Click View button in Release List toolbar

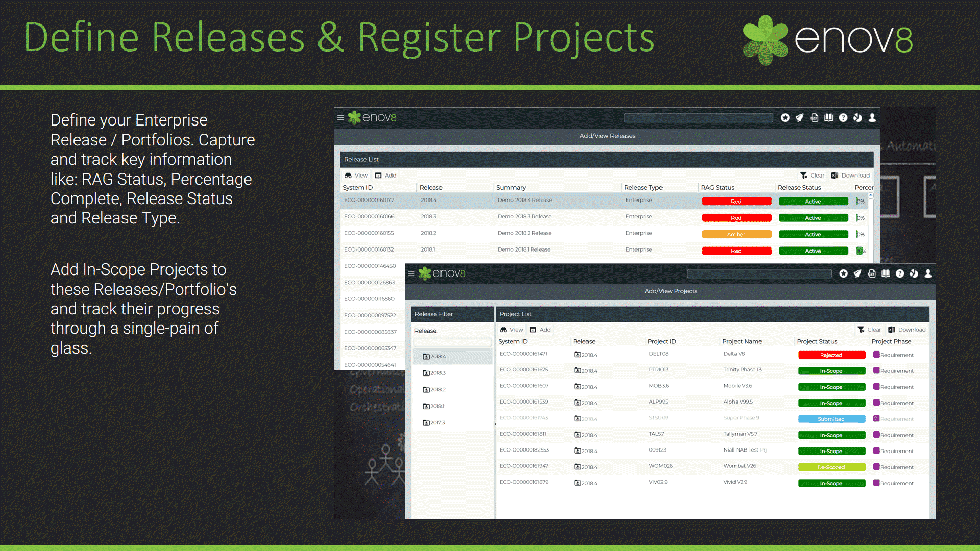coord(356,176)
